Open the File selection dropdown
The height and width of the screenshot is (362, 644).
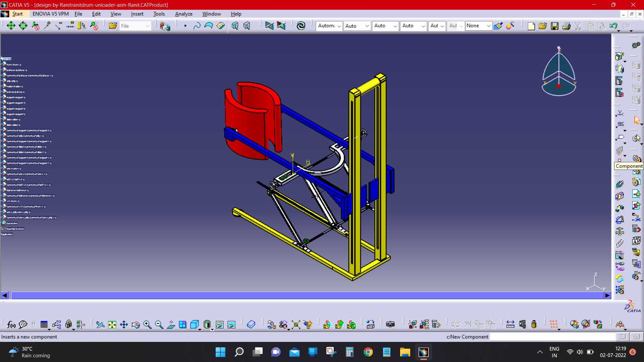pyautogui.click(x=135, y=26)
